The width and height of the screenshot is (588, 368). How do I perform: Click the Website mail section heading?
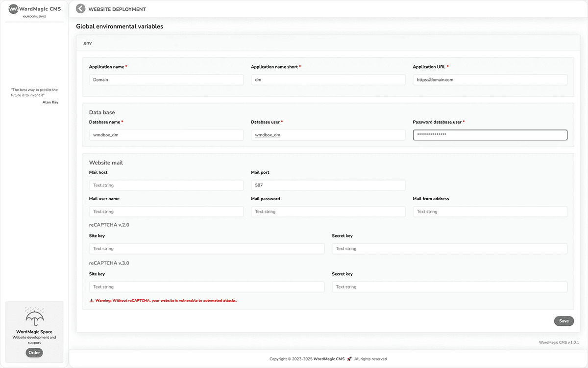pos(106,162)
